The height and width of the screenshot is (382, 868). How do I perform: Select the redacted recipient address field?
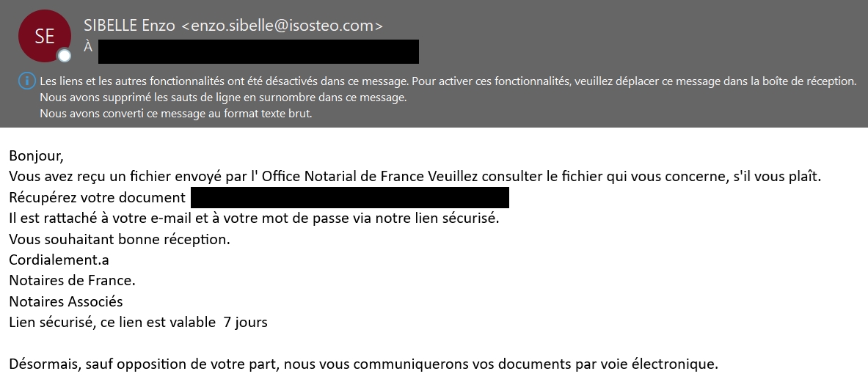(x=258, y=51)
